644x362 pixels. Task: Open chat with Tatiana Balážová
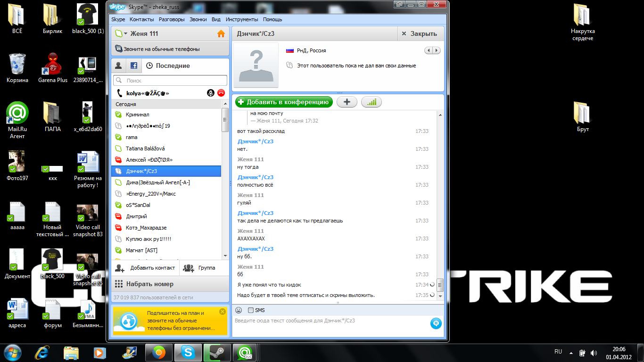[x=166, y=148]
